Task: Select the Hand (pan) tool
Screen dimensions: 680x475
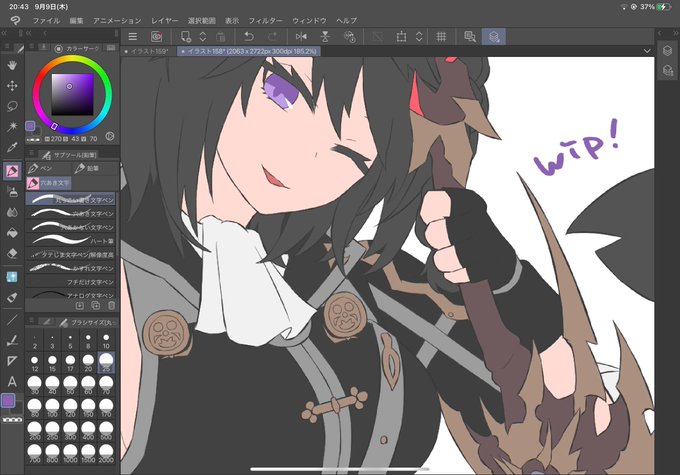Action: [12, 65]
